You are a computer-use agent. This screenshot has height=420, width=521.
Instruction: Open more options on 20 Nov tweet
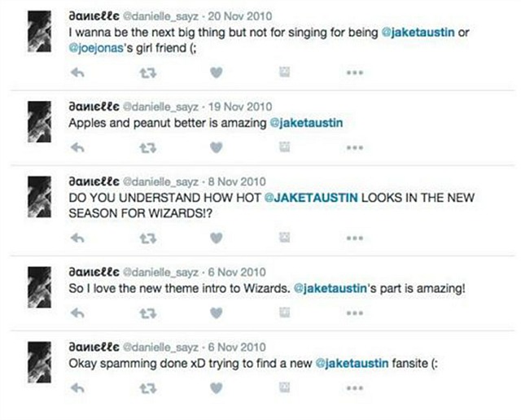pyautogui.click(x=355, y=72)
